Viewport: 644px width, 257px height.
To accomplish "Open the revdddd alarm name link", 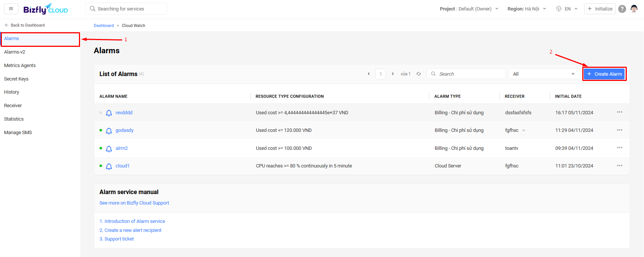I will [x=124, y=112].
